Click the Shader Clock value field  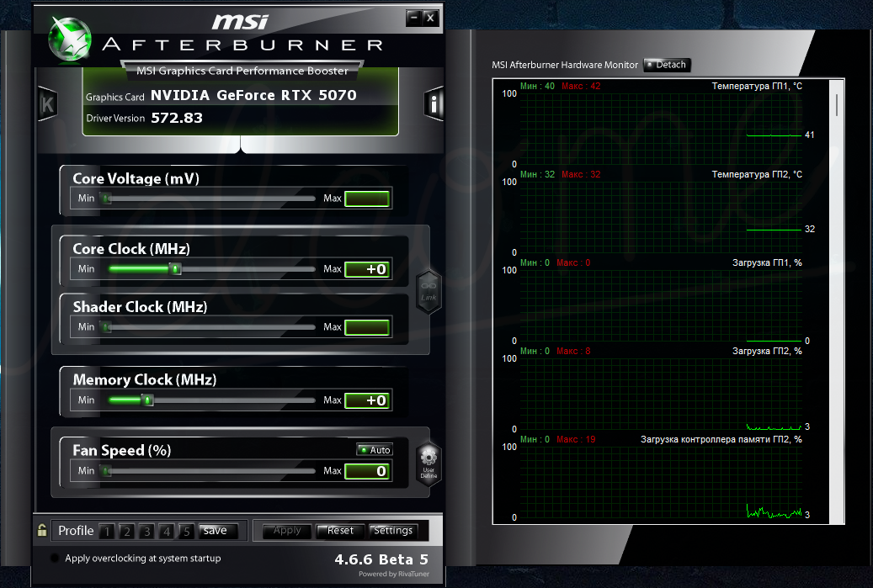click(367, 327)
